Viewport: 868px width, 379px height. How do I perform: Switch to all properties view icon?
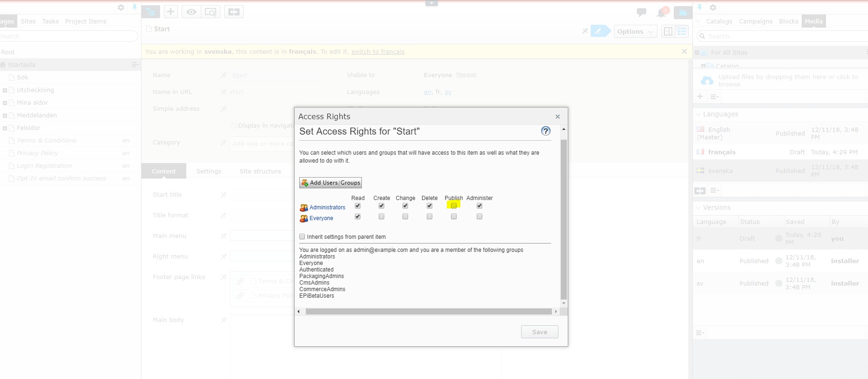682,31
